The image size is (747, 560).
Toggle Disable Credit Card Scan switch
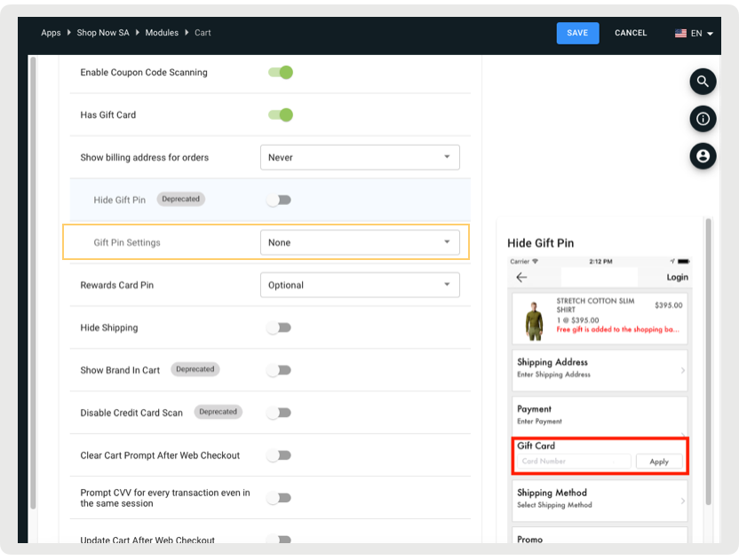coord(279,413)
